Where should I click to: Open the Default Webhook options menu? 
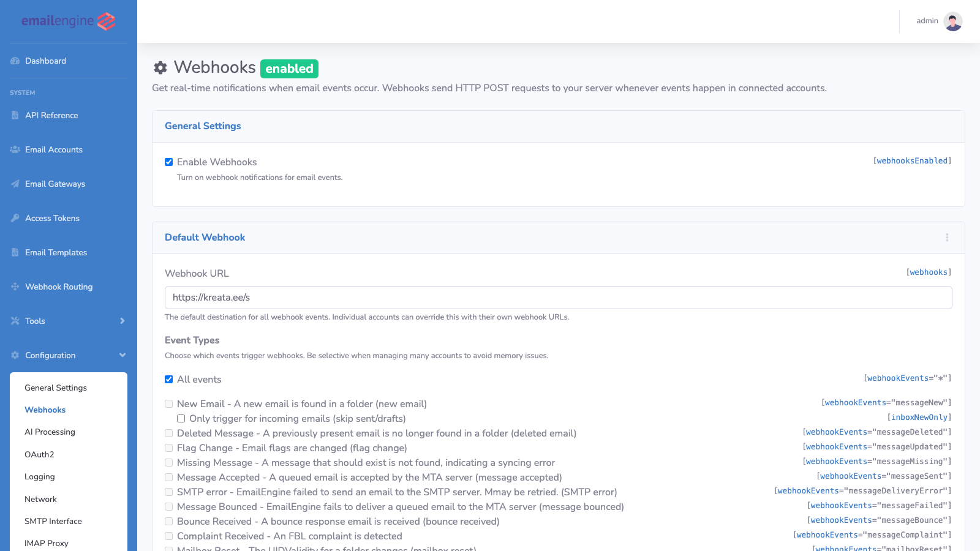(x=947, y=238)
